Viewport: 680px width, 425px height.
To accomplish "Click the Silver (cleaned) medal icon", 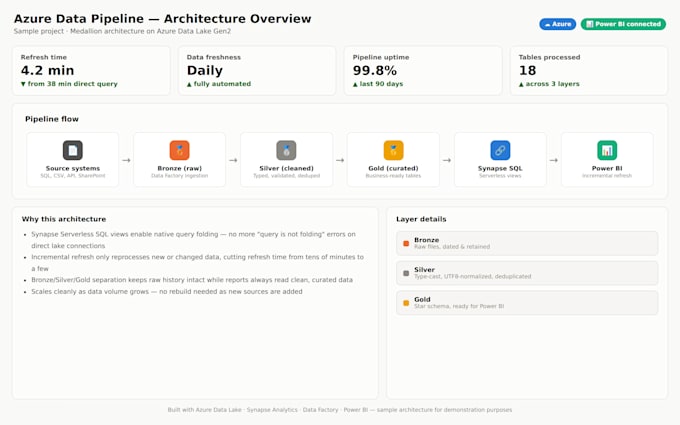I will pyautogui.click(x=286, y=150).
